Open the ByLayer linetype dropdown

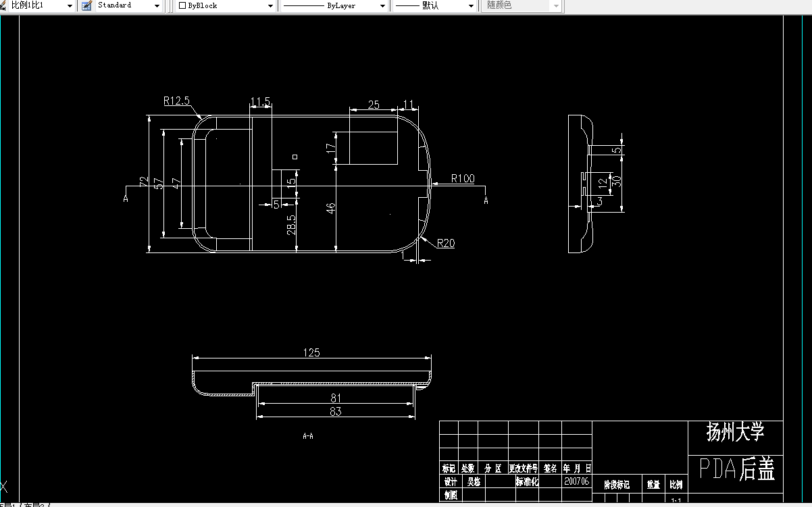pos(383,5)
